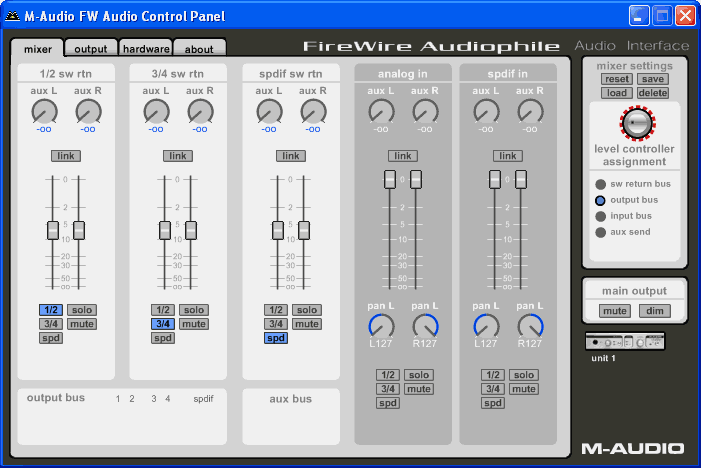Dim the main output
This screenshot has width=701, height=468.
click(655, 311)
